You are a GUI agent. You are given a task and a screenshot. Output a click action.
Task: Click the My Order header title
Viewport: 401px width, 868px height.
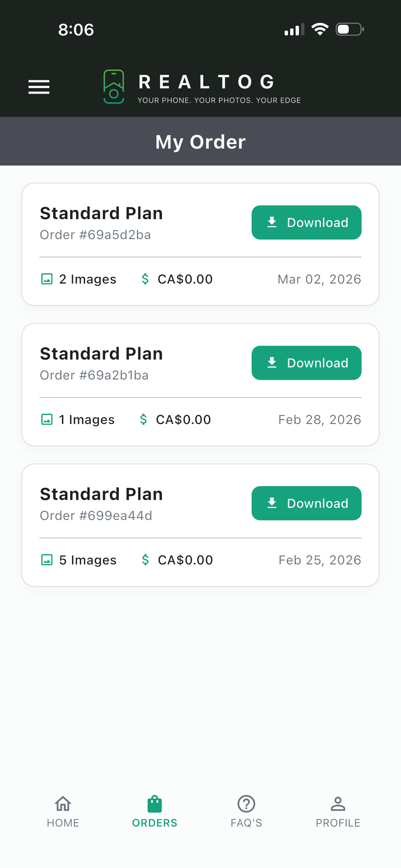(x=200, y=141)
